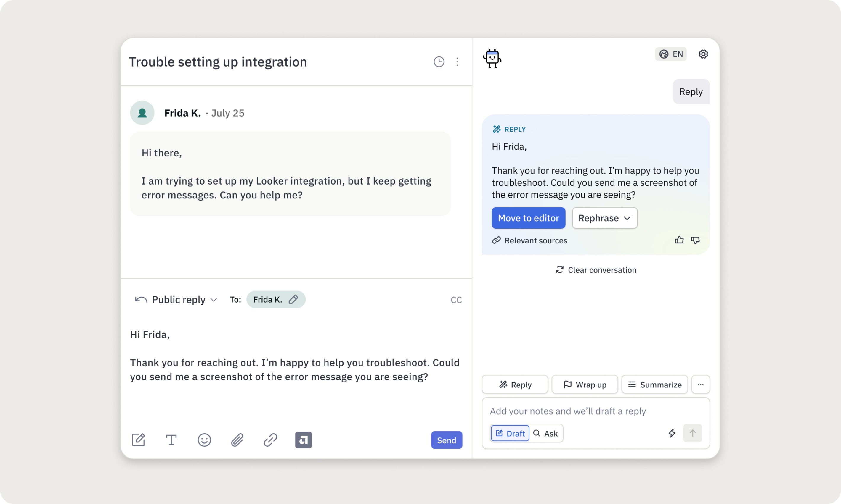The image size is (841, 504).
Task: Click the thumbs up feedback icon
Action: 679,240
